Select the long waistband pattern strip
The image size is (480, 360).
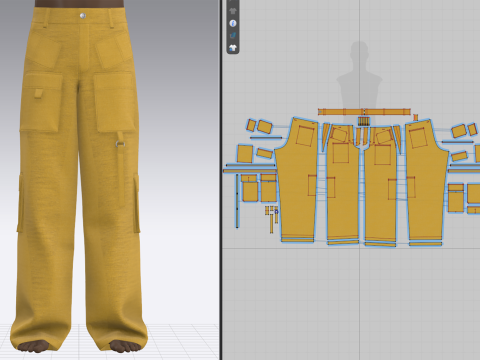point(364,112)
